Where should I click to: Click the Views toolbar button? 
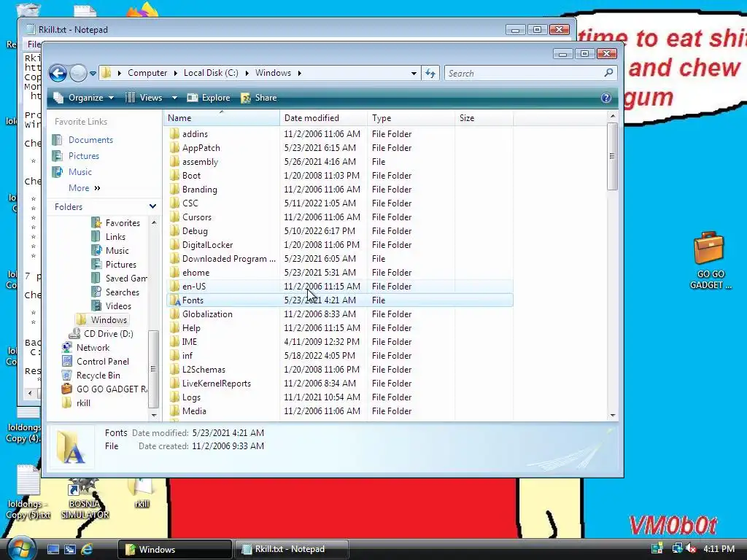coord(144,98)
